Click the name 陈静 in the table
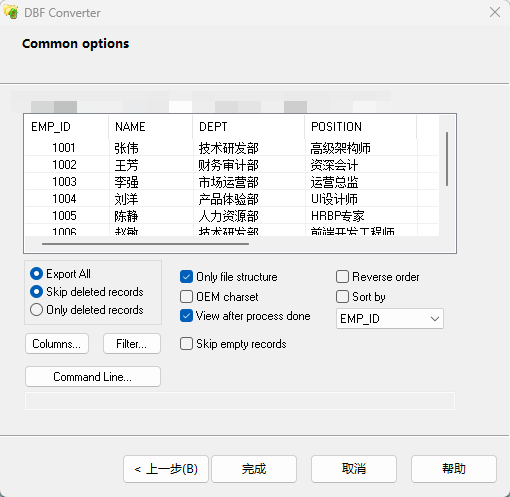This screenshot has width=510, height=497. point(126,216)
